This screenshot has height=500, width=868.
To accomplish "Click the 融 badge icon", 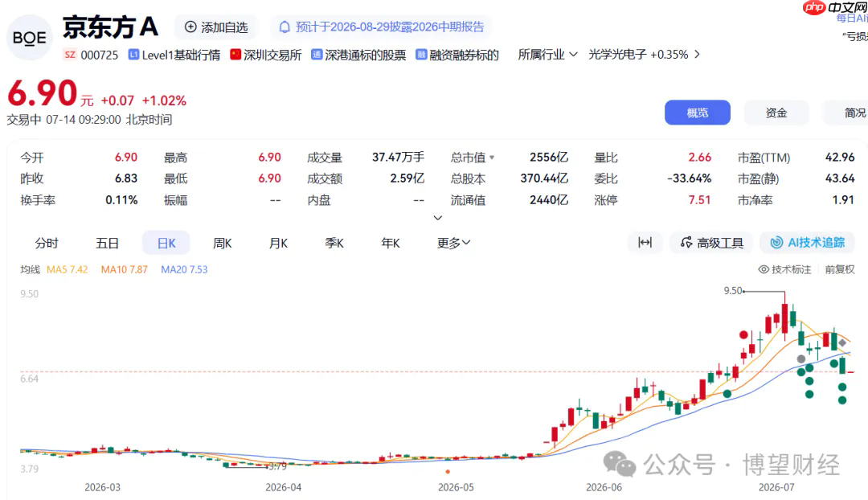I will pyautogui.click(x=421, y=55).
